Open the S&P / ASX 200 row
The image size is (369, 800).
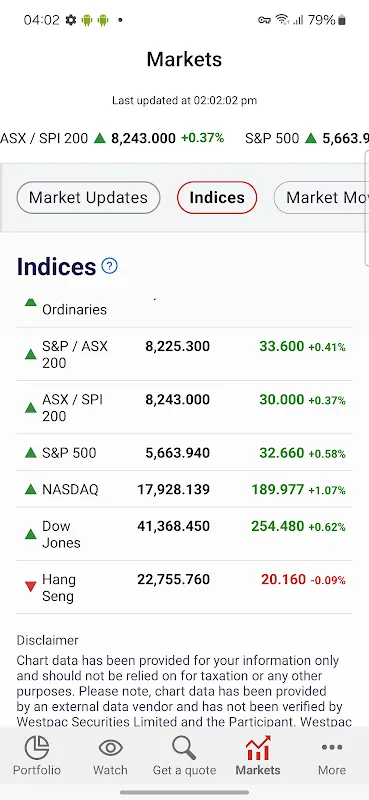(184, 354)
